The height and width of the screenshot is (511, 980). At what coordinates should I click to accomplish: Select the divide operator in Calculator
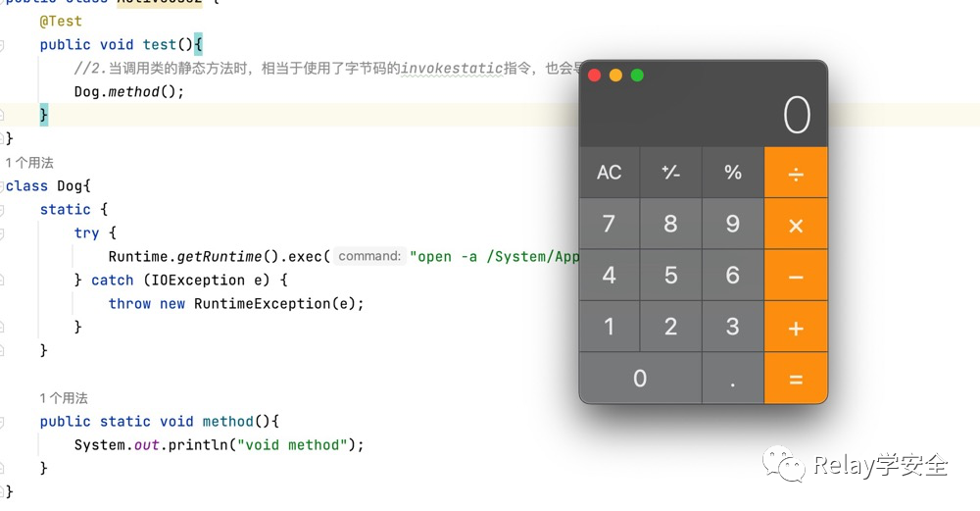[796, 173]
